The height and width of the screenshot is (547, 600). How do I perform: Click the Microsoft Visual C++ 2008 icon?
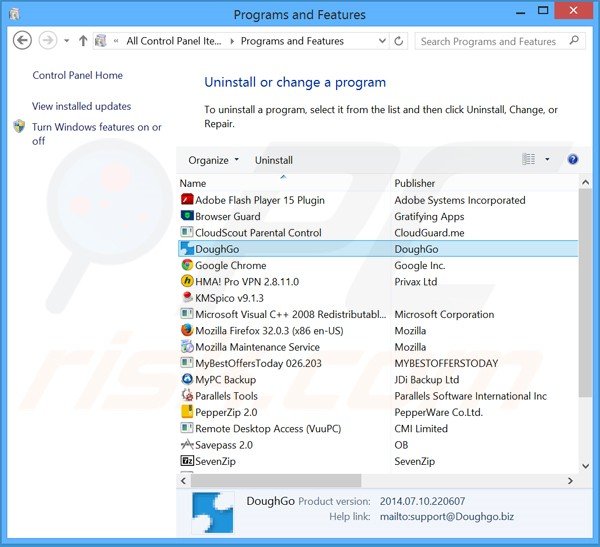click(187, 314)
